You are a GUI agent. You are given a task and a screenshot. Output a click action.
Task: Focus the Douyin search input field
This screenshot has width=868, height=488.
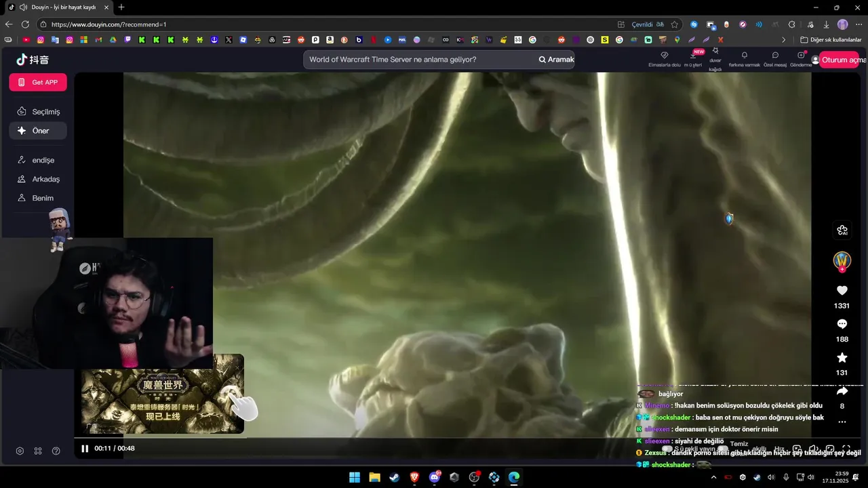tap(420, 60)
